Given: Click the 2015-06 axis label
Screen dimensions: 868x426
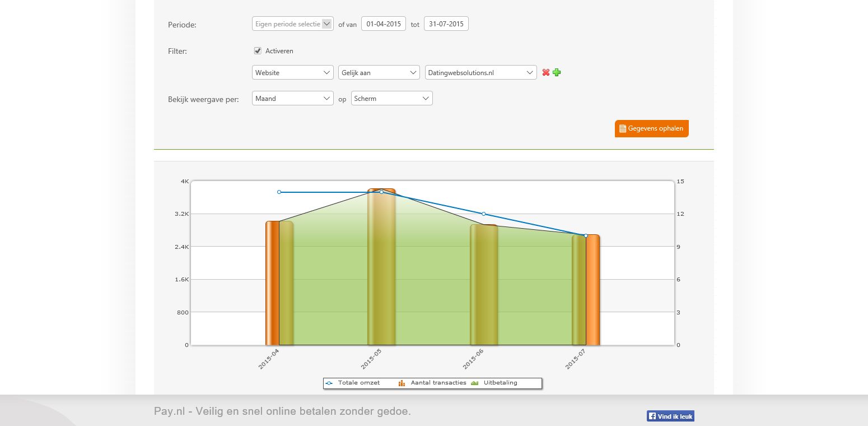Looking at the screenshot, I should [x=473, y=359].
